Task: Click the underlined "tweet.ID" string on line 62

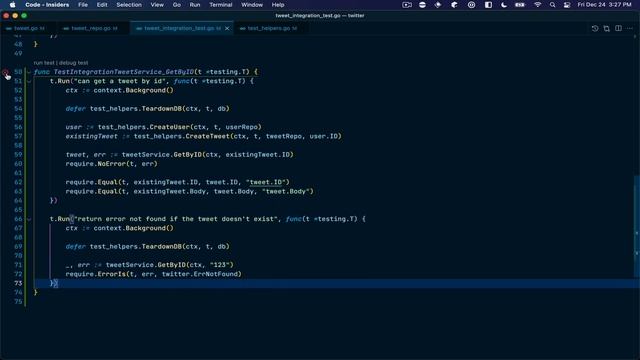Action: [267, 182]
